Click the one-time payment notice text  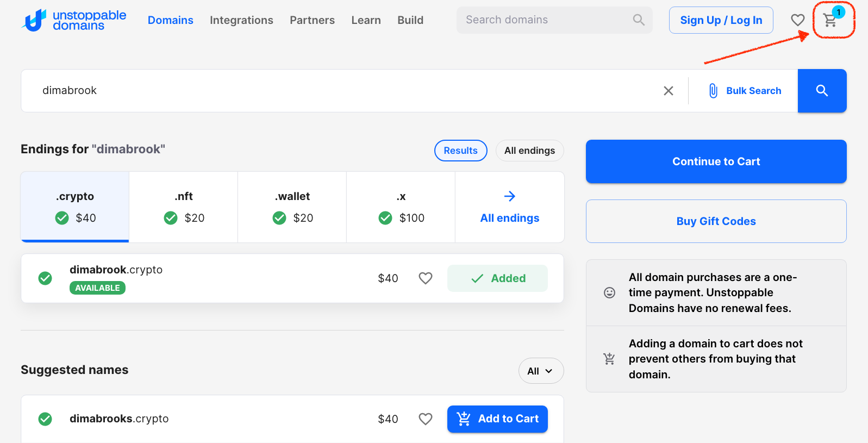tap(713, 292)
